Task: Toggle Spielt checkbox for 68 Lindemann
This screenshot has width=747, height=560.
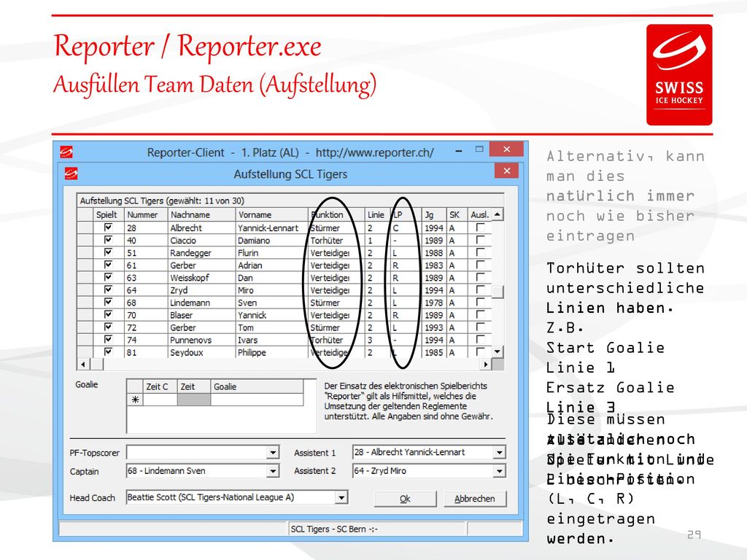Action: [108, 302]
